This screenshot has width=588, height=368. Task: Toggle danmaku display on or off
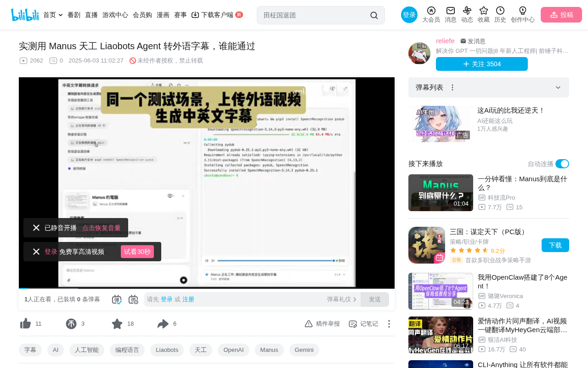pos(117,299)
